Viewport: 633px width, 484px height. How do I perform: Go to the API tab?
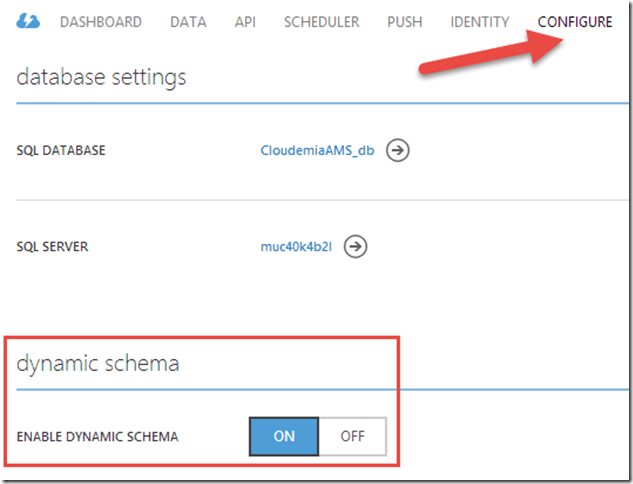[245, 22]
